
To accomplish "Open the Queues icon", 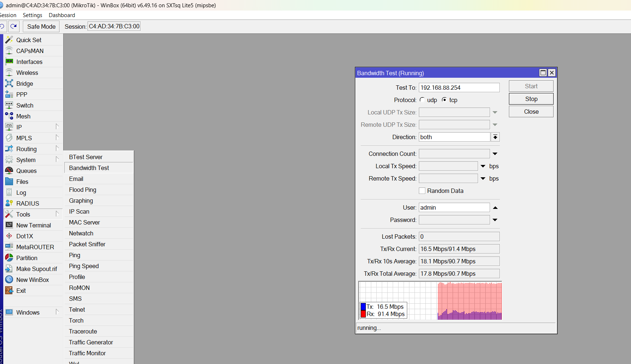I will coord(9,171).
